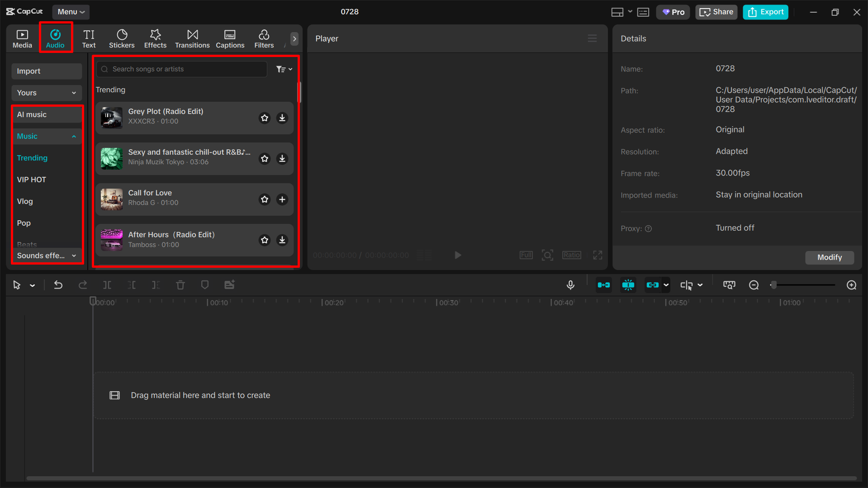868x488 pixels.
Task: Click the Export button
Action: [765, 12]
